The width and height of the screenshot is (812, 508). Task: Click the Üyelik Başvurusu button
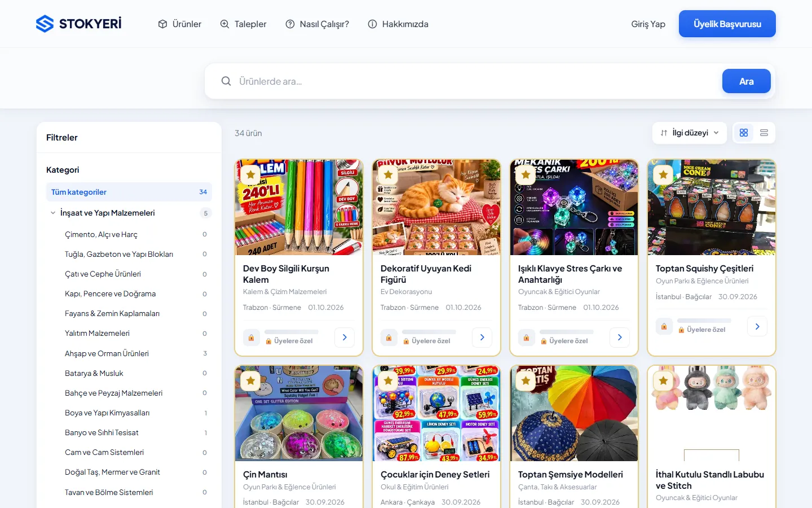click(x=727, y=24)
